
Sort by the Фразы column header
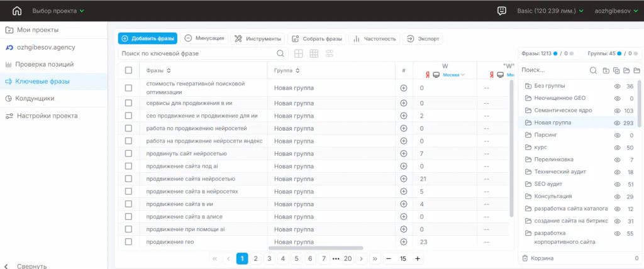(x=158, y=70)
